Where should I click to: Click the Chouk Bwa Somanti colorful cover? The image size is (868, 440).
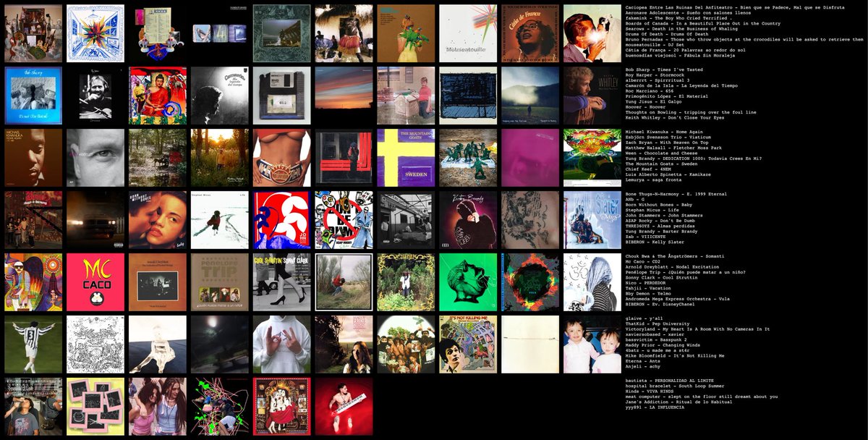(33, 282)
